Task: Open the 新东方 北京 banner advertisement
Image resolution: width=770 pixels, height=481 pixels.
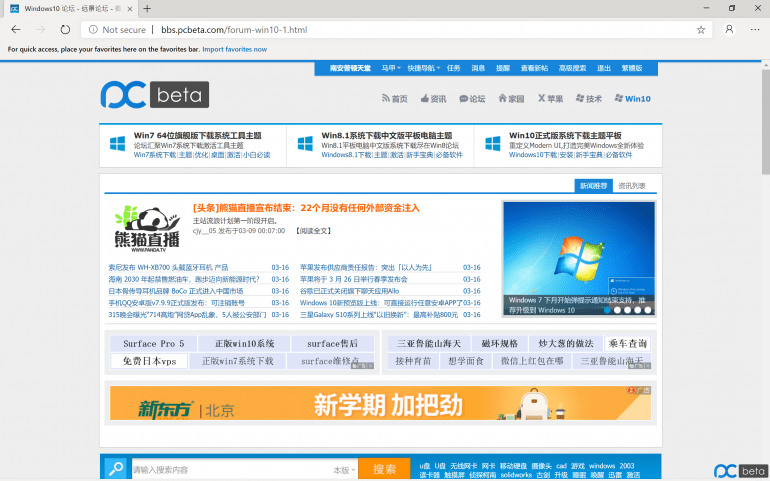Action: coord(381,403)
